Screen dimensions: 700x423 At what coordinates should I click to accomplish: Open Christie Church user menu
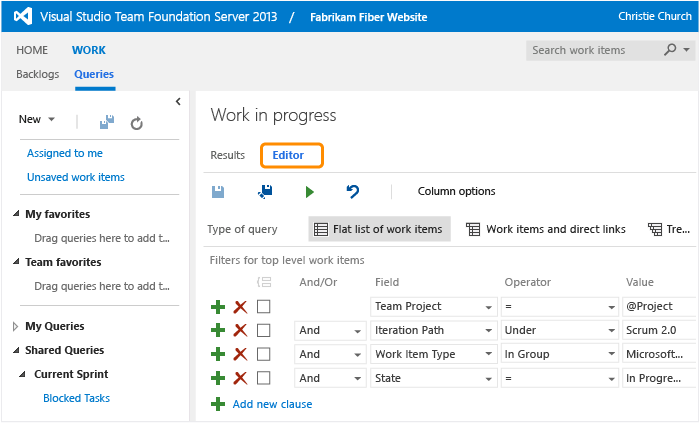point(655,17)
